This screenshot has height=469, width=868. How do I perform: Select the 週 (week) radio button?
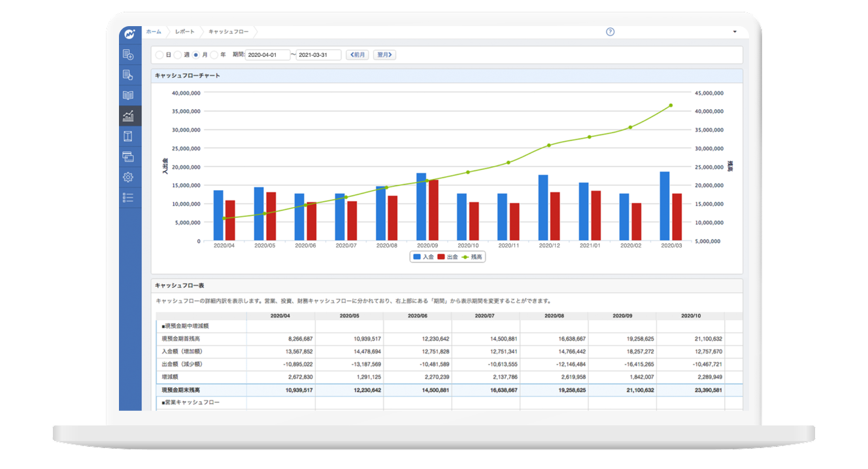point(178,56)
